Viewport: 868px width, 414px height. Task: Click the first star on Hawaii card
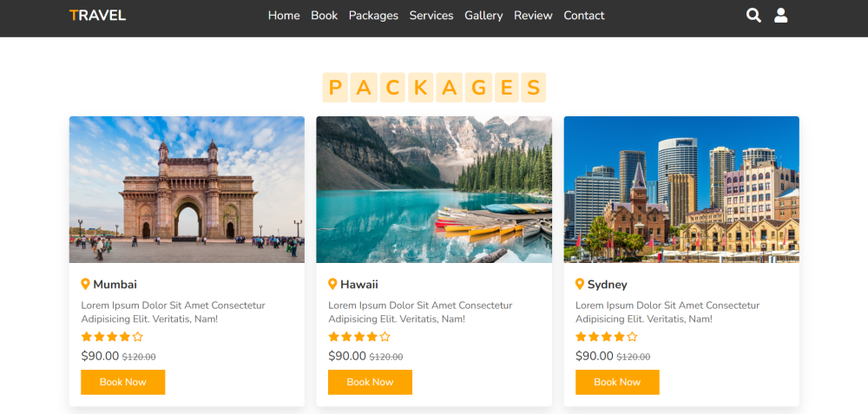pos(333,337)
